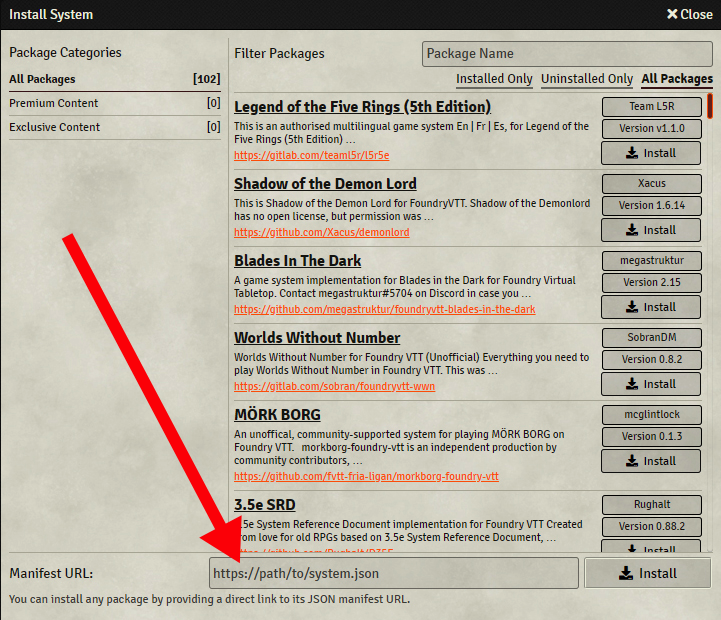
Task: Click Version 2.15 tag
Action: tap(652, 283)
